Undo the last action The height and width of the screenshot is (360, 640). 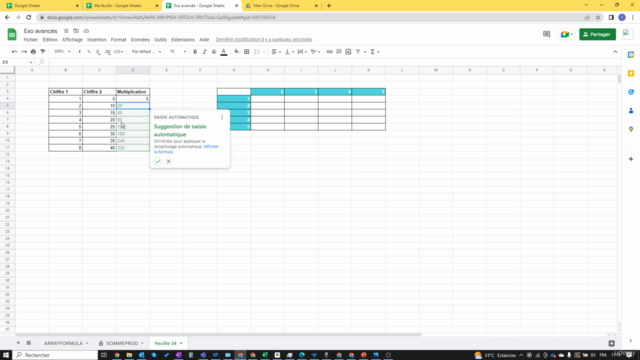point(14,52)
